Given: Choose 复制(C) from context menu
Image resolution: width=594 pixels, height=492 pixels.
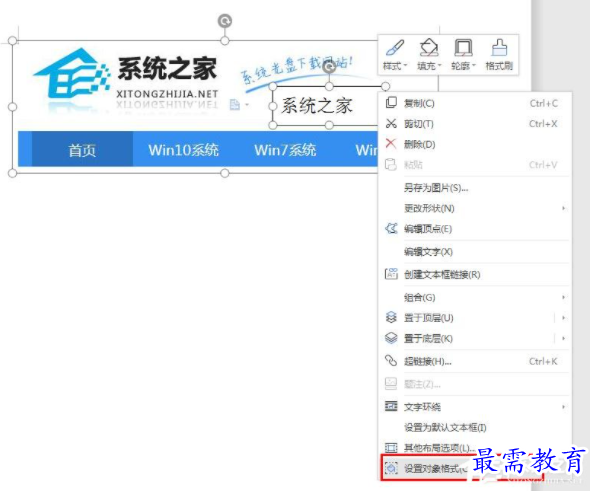Looking at the screenshot, I should click(475, 103).
